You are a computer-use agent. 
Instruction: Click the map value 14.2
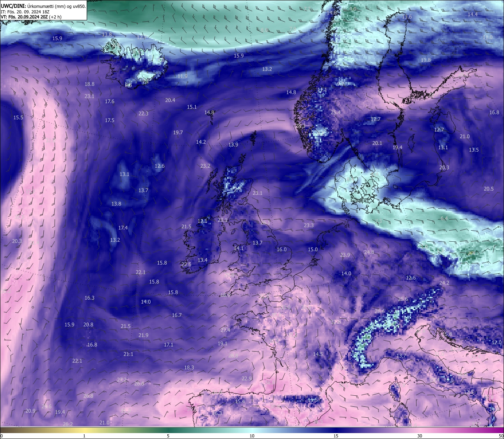coord(201,142)
